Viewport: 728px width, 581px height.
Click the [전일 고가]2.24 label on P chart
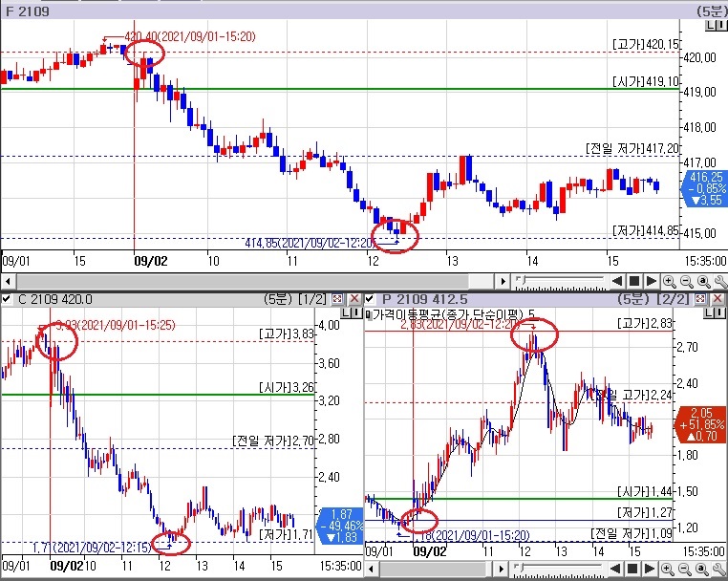pyautogui.click(x=633, y=396)
